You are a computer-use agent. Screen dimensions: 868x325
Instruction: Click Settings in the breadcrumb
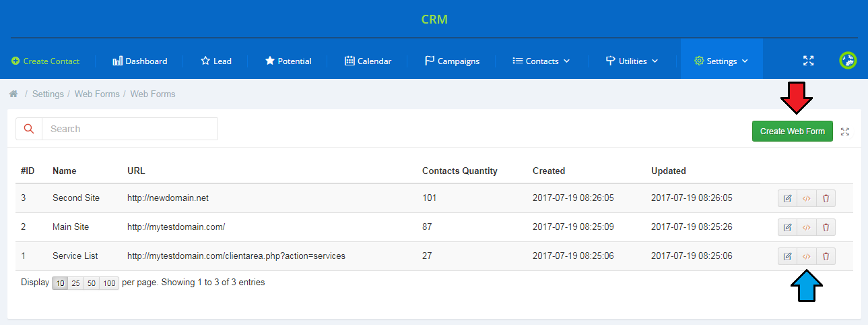[x=48, y=94]
